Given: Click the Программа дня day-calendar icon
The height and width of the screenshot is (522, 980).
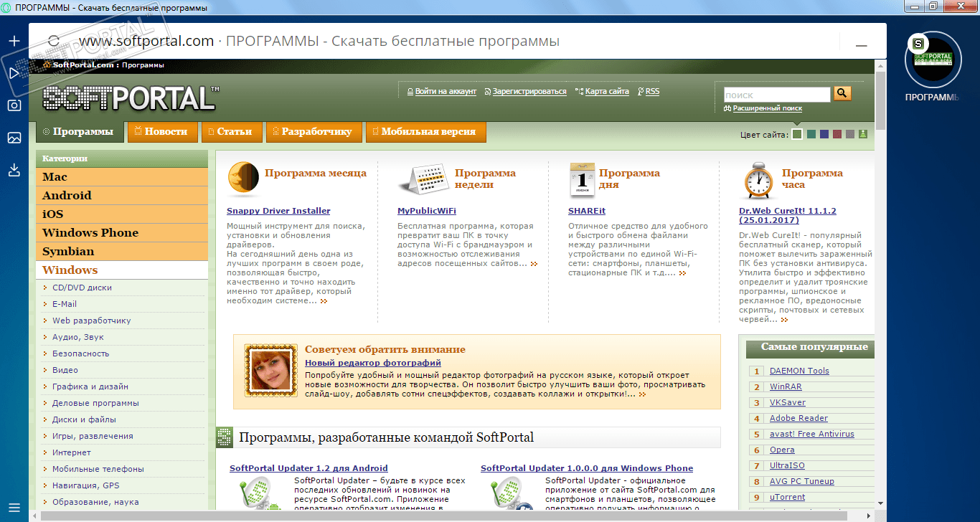Looking at the screenshot, I should pos(582,180).
